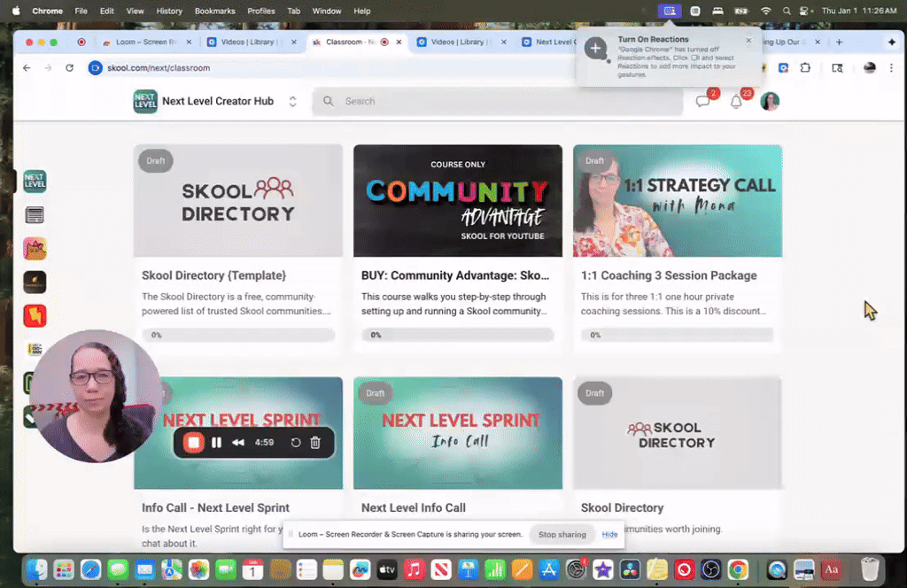This screenshot has width=907, height=588.
Task: Open the History menu in the menu bar
Action: click(169, 11)
